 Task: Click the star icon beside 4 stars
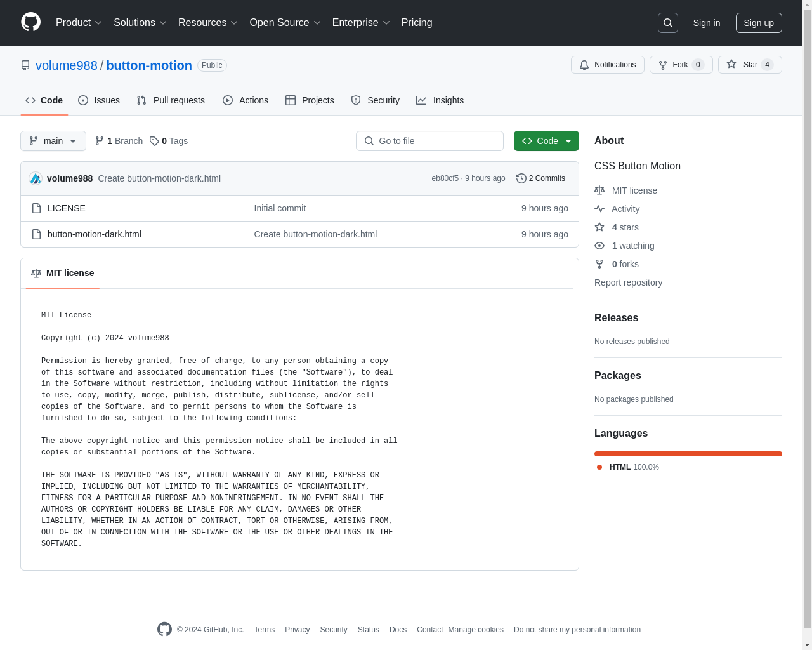click(x=599, y=227)
